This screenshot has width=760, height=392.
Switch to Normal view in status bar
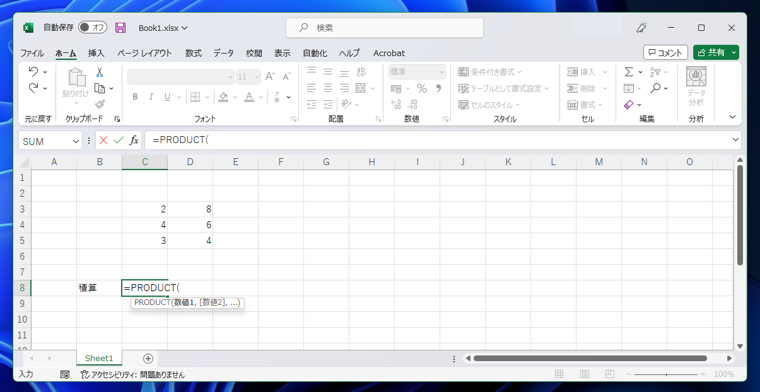559,374
